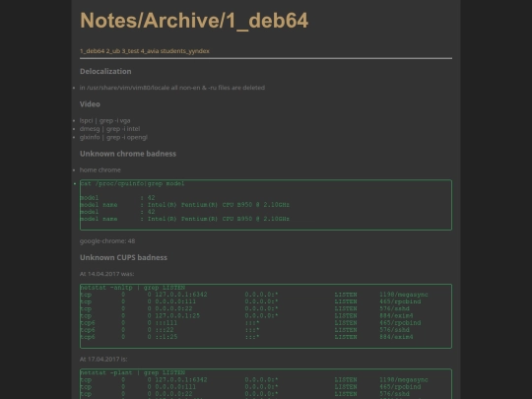This screenshot has height=399, width=532.
Task: Click the 'Unknown CUPS badness' heading
Action: click(123, 257)
